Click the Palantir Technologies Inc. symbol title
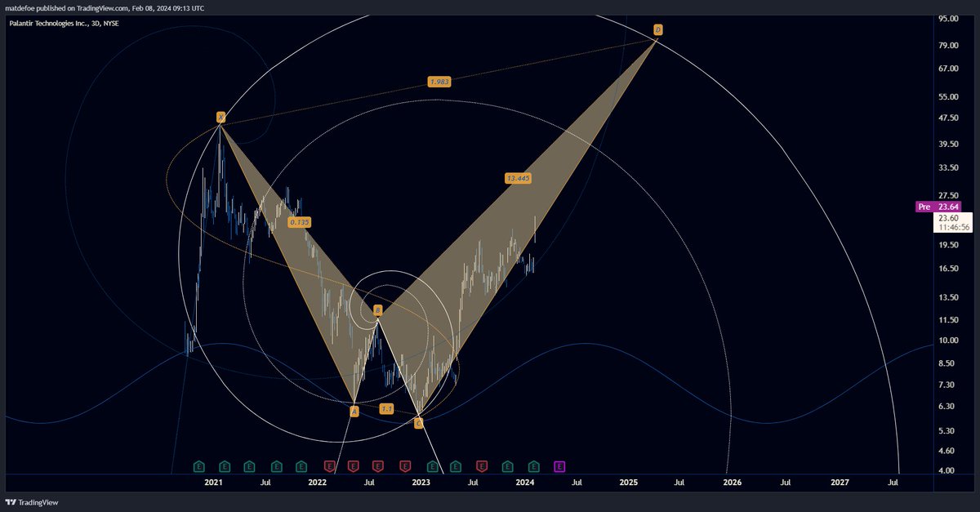Viewport: 980px width, 512px height. (62, 24)
